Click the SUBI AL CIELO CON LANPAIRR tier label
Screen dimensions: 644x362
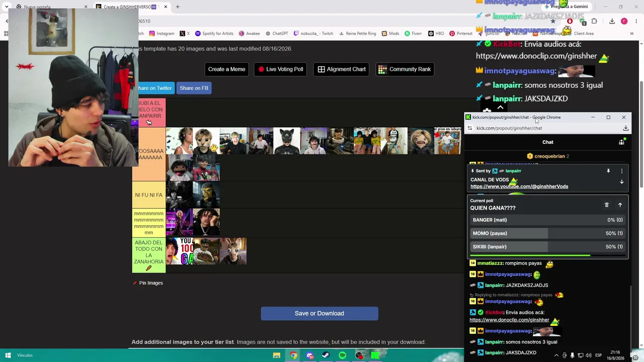(x=149, y=113)
